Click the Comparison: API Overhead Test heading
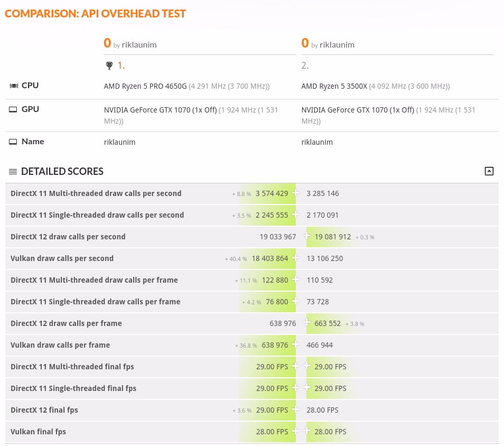 (95, 14)
